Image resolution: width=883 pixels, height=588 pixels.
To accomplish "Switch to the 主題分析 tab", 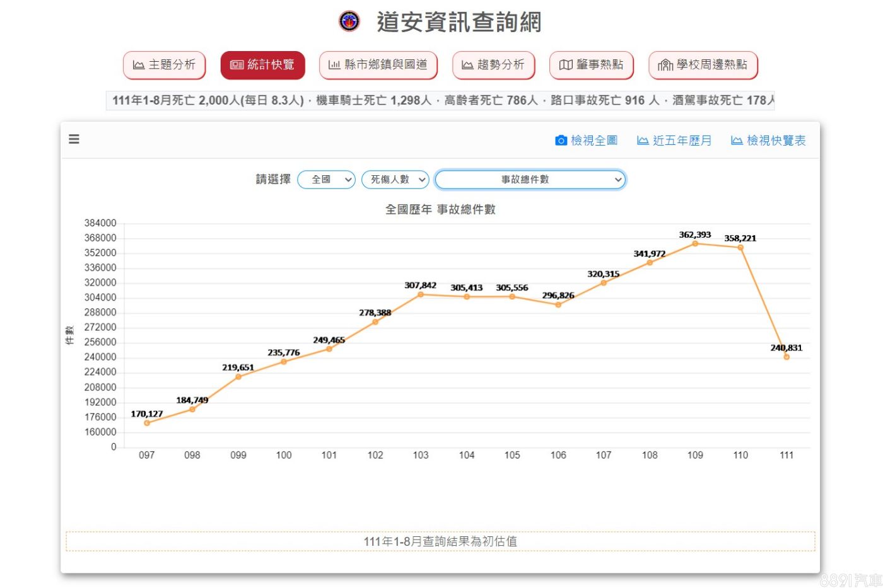I will [164, 65].
